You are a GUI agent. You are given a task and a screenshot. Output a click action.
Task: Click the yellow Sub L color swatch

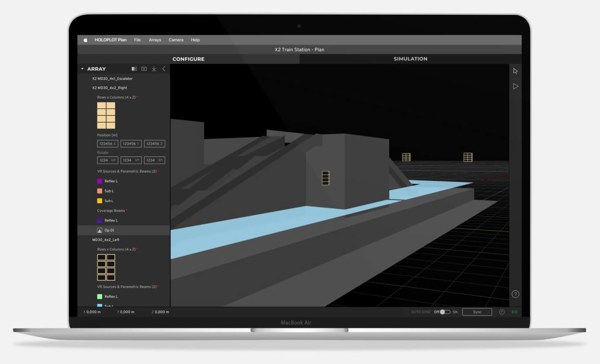coord(100,201)
